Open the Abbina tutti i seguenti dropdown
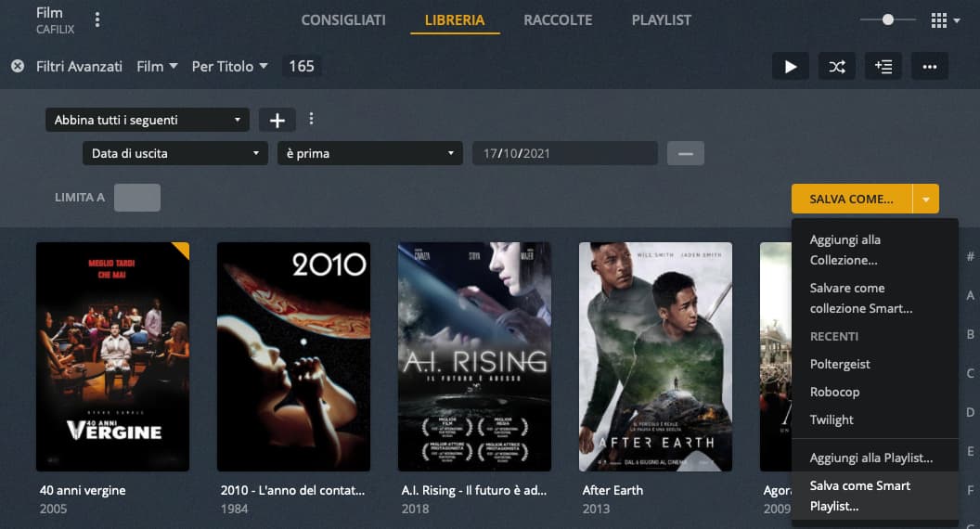 click(148, 120)
